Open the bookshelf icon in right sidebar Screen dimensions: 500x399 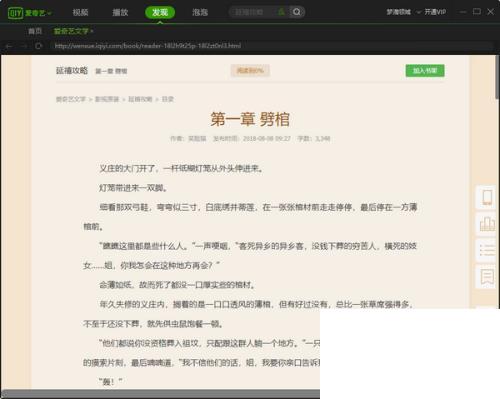tap(487, 224)
